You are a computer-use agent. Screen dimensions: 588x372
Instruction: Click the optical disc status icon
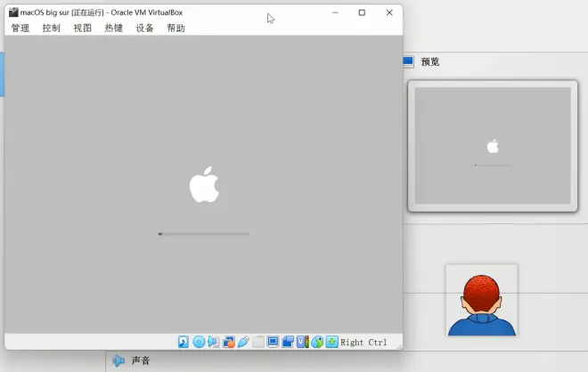[x=199, y=342]
